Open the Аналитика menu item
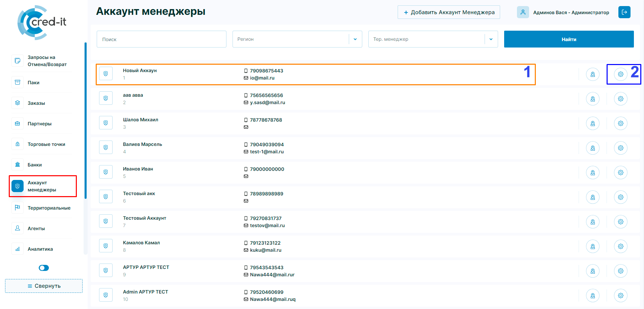The width and height of the screenshot is (644, 309). point(40,249)
